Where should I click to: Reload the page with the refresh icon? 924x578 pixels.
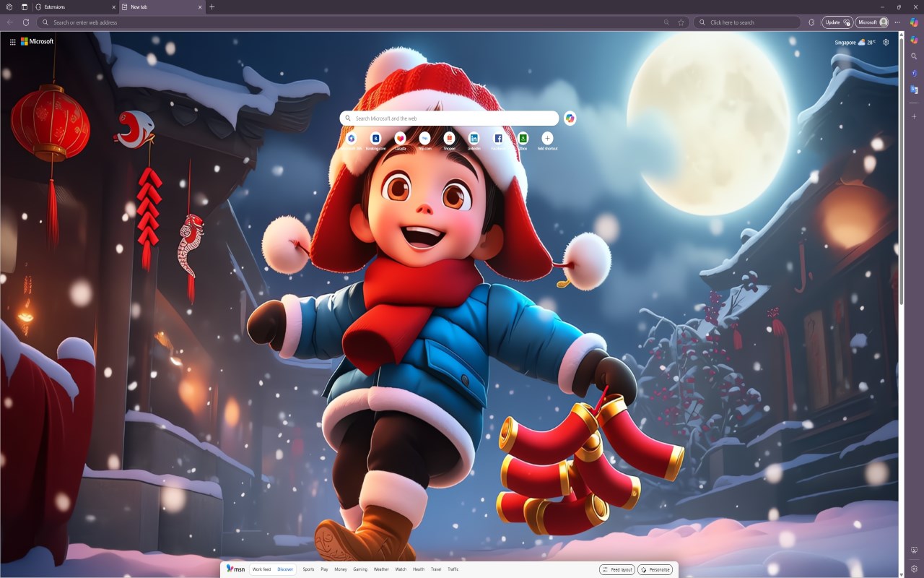click(x=26, y=22)
